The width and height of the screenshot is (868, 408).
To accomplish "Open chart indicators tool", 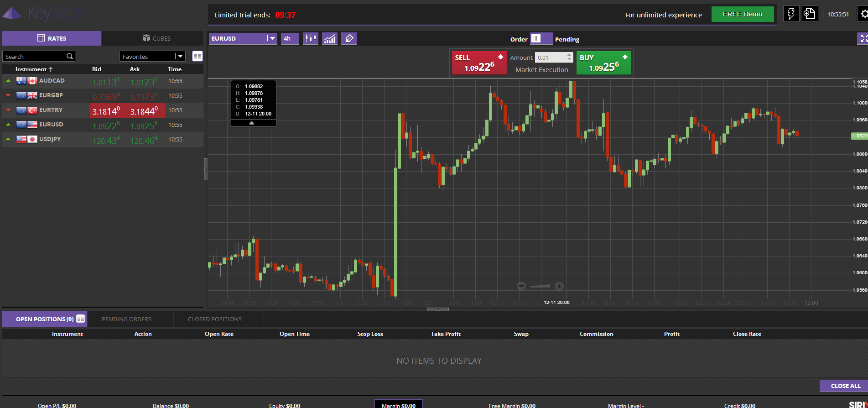I will pos(330,38).
